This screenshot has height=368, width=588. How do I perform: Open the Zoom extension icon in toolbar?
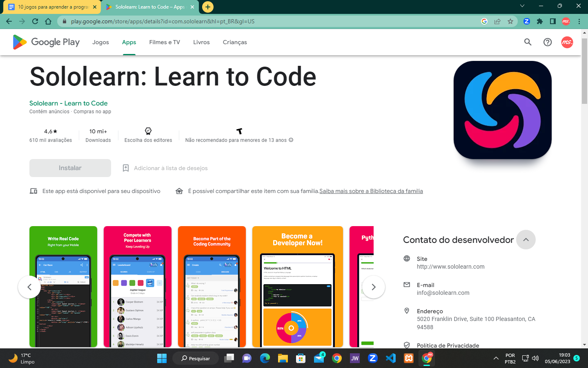527,21
